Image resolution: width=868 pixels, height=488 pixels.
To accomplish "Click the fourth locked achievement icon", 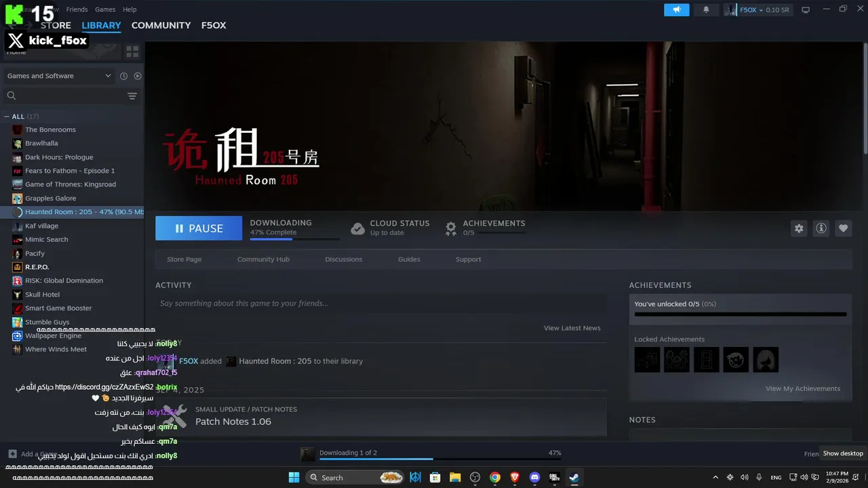I will click(736, 360).
